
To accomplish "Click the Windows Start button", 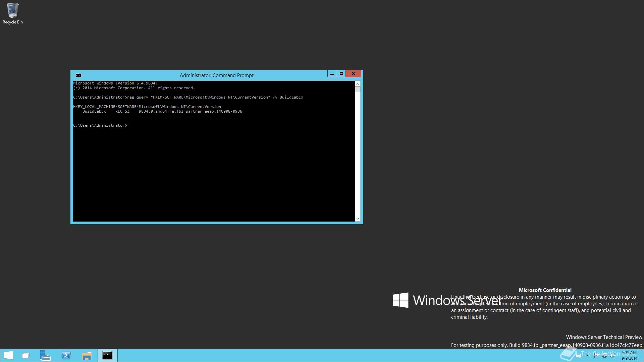I will click(8, 355).
